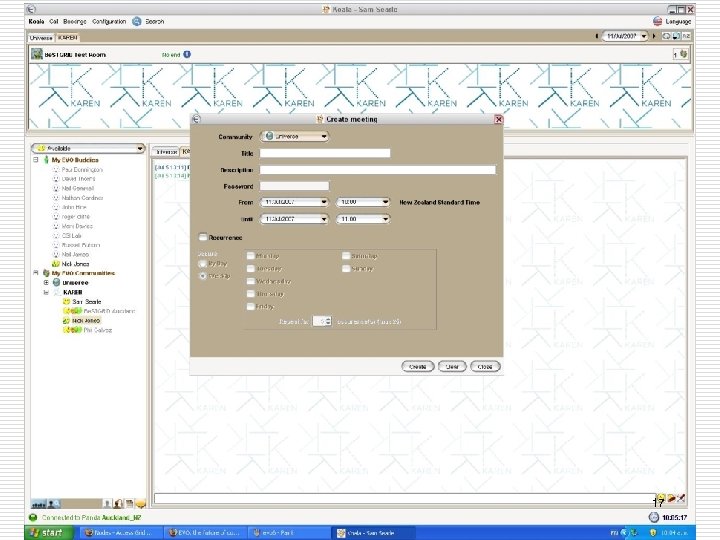The width and height of the screenshot is (720, 540).
Task: Expand the Universe community node
Action: (46, 282)
